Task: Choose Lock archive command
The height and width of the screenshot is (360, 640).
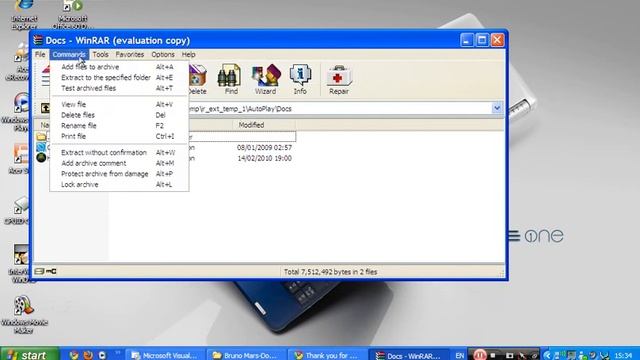Action: click(x=119, y=184)
